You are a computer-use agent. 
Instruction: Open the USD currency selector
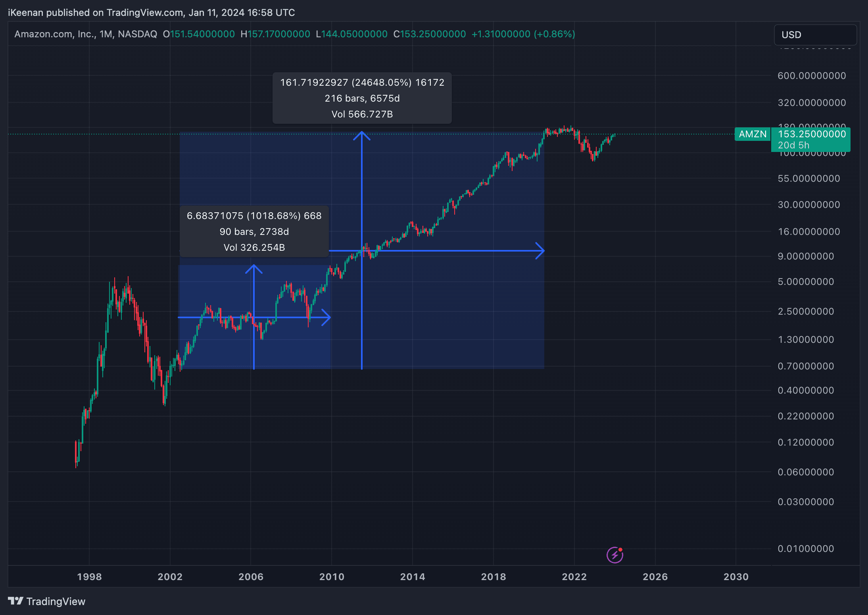click(815, 35)
